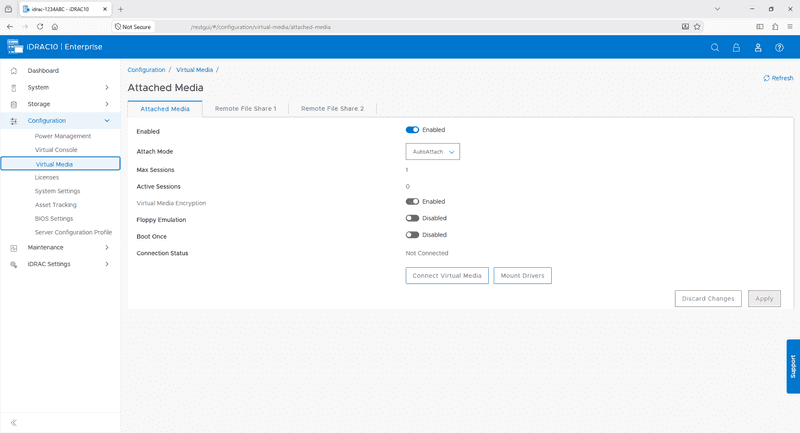Go to browser home page
This screenshot has width=800, height=433.
(55, 27)
